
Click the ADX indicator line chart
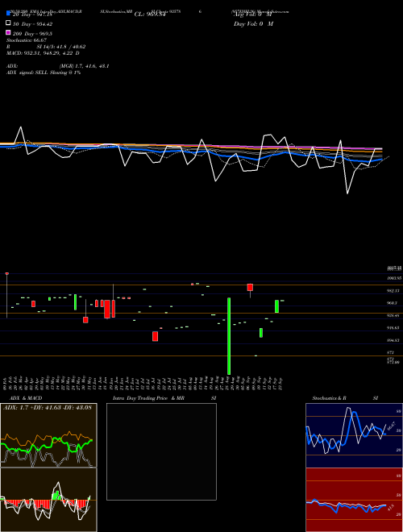pos(48,435)
